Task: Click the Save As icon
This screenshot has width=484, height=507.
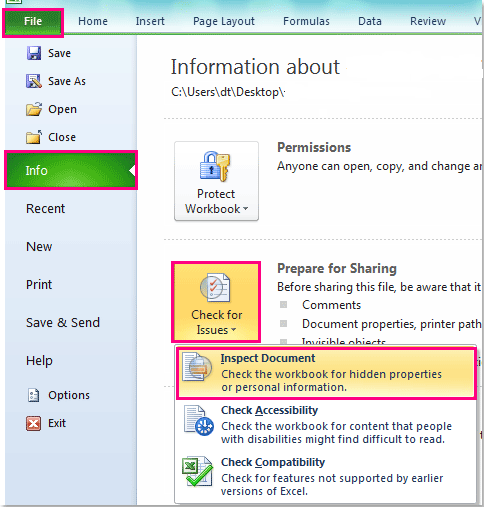Action: pyautogui.click(x=34, y=81)
